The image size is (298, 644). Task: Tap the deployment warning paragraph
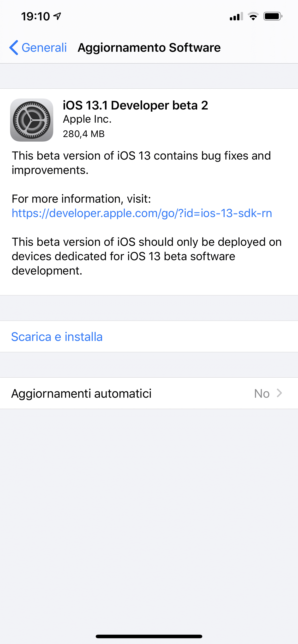(x=147, y=256)
